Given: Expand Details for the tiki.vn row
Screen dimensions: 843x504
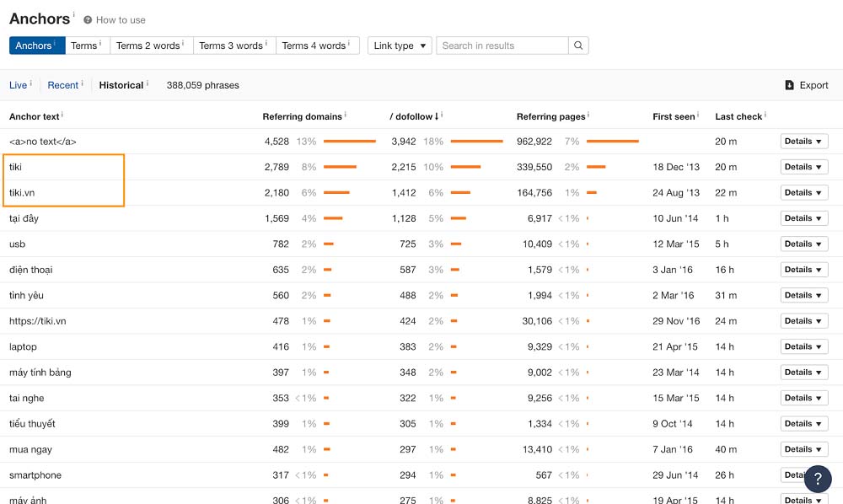Looking at the screenshot, I should pos(803,192).
